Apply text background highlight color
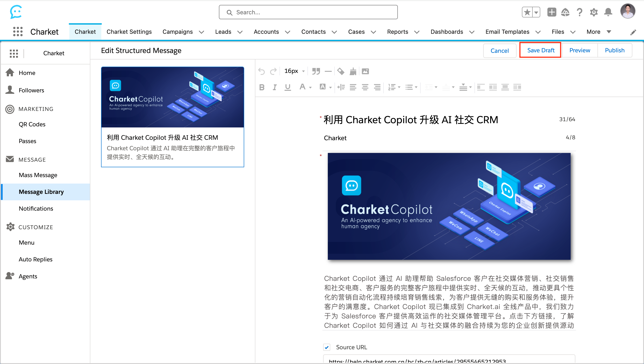This screenshot has height=364, width=644. click(322, 87)
